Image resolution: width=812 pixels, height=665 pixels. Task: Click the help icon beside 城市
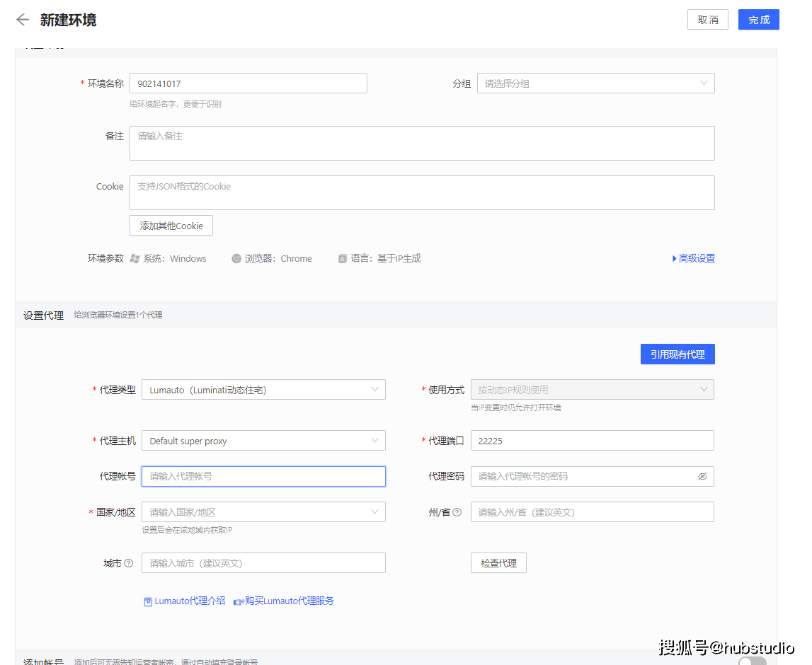click(x=130, y=563)
